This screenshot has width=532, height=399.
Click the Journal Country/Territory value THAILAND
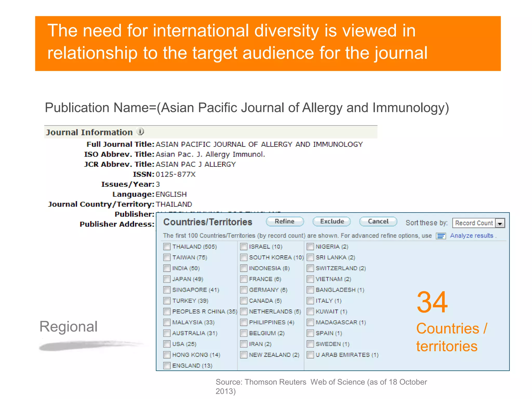click(174, 204)
